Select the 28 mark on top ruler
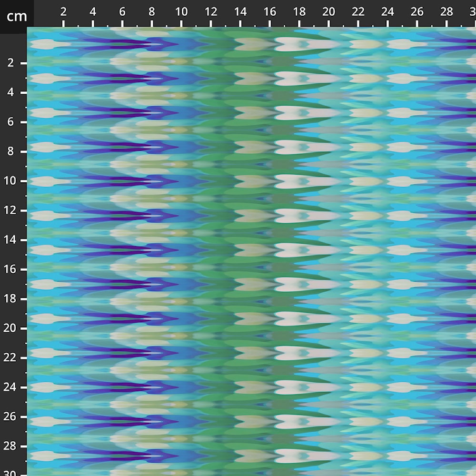The height and width of the screenshot is (476, 476). tap(446, 12)
